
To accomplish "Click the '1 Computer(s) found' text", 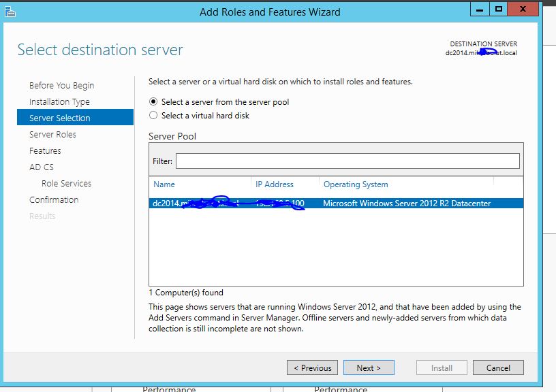I will [186, 293].
